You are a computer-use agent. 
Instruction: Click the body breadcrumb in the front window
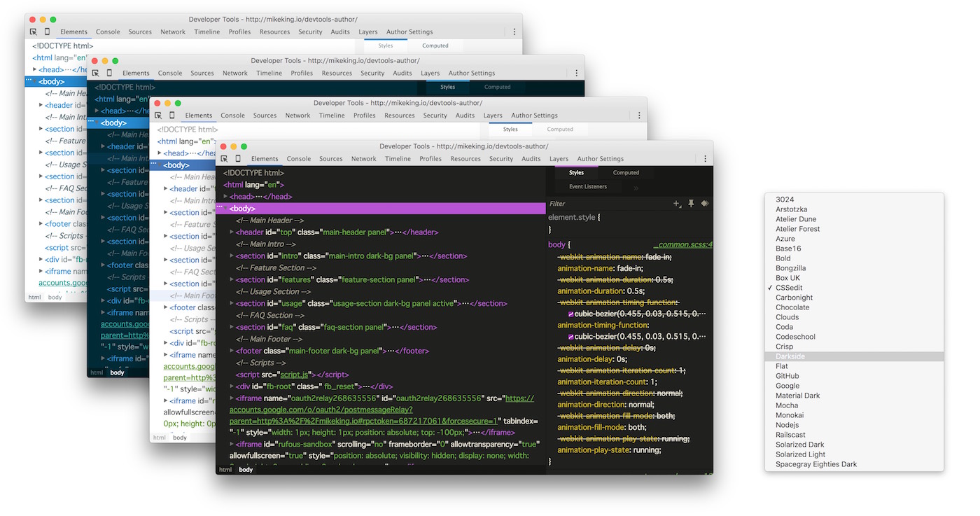click(246, 470)
